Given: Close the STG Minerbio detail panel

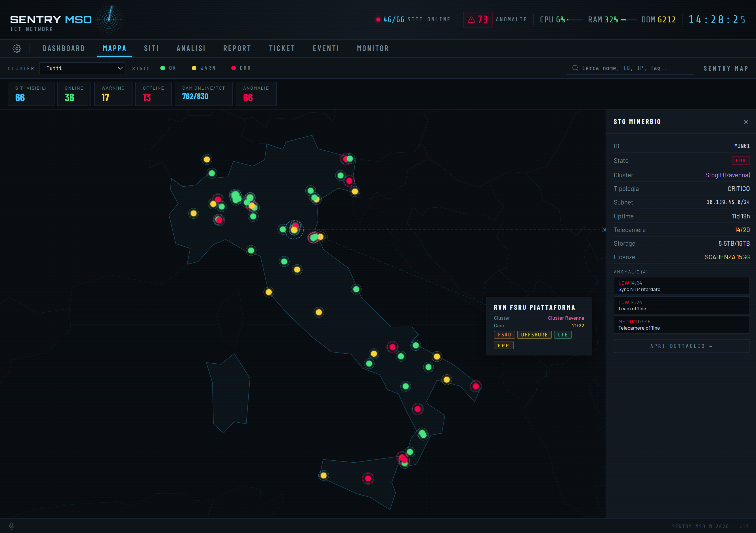Looking at the screenshot, I should (745, 122).
